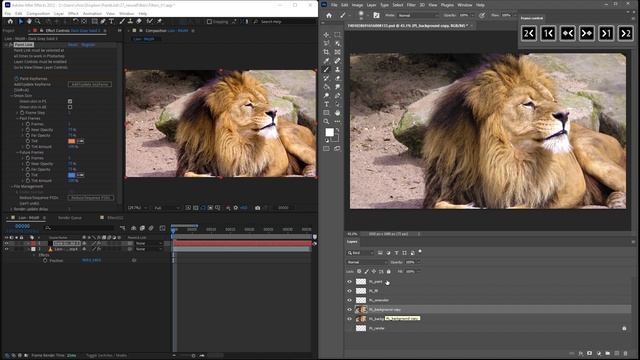
Task: Click the orange Past Frames Tint swatch
Action: pos(71,141)
